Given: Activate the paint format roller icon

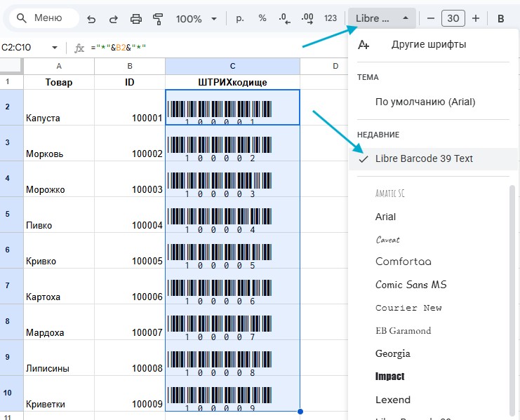Looking at the screenshot, I should click(x=158, y=19).
